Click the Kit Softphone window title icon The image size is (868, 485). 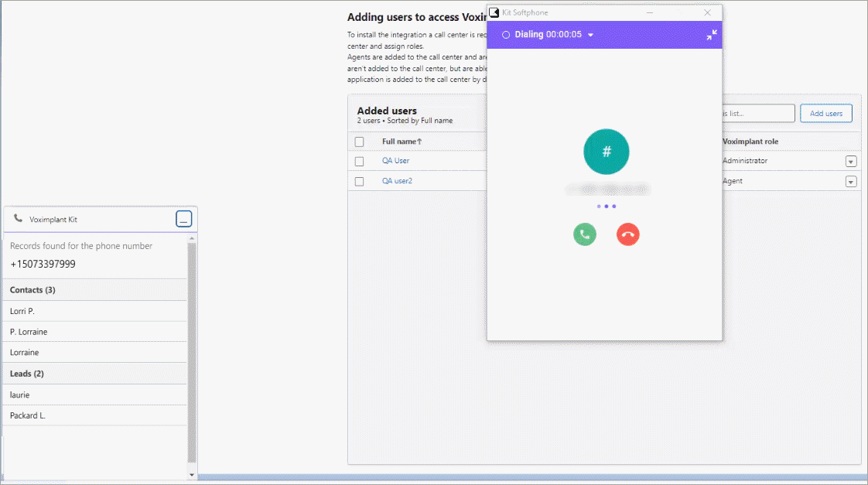click(x=494, y=12)
